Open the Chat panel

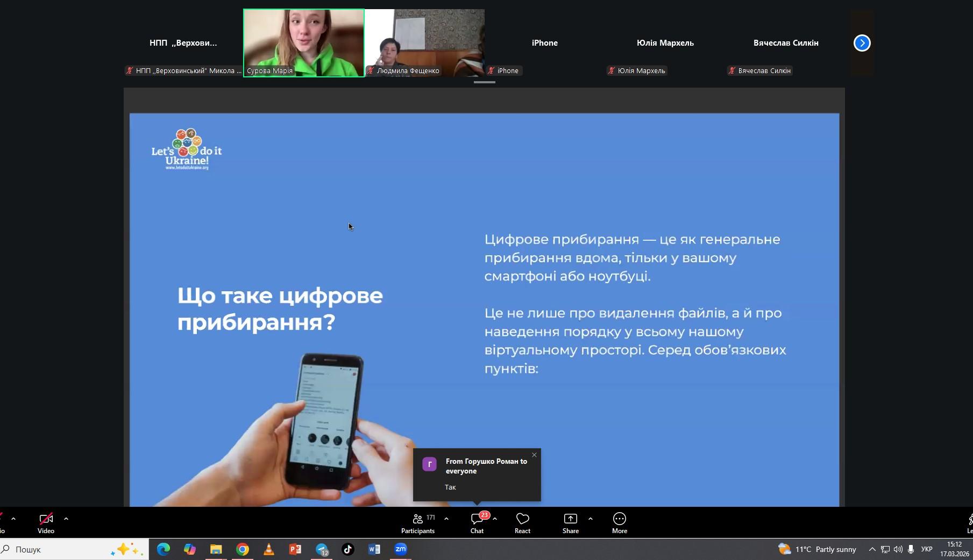(477, 523)
